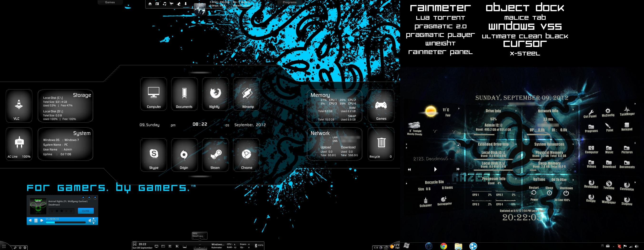The height and width of the screenshot is (250, 644).
Task: Click the music note icon in top bar
Action: [164, 4]
